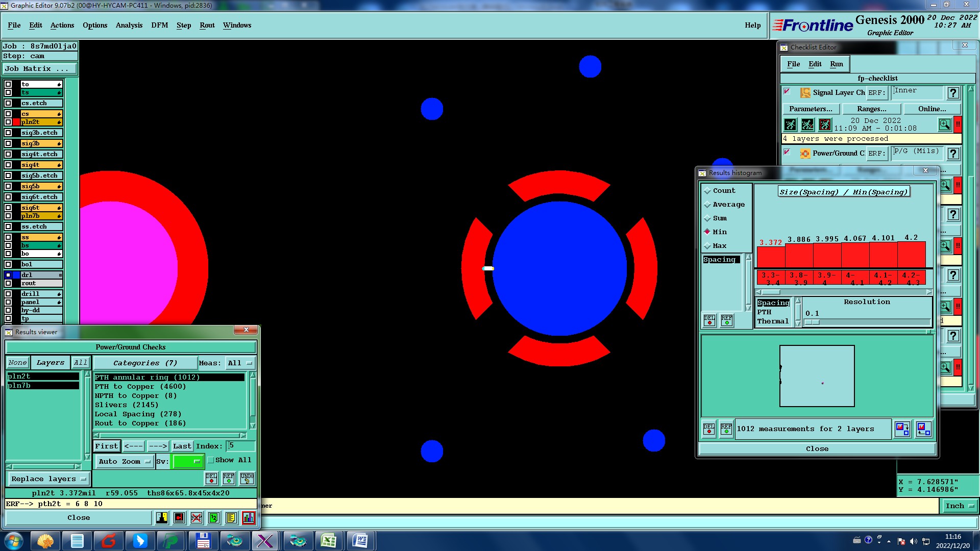Screen dimensions: 980x551
Task: Select Slivers (2145) category in list
Action: (x=127, y=405)
